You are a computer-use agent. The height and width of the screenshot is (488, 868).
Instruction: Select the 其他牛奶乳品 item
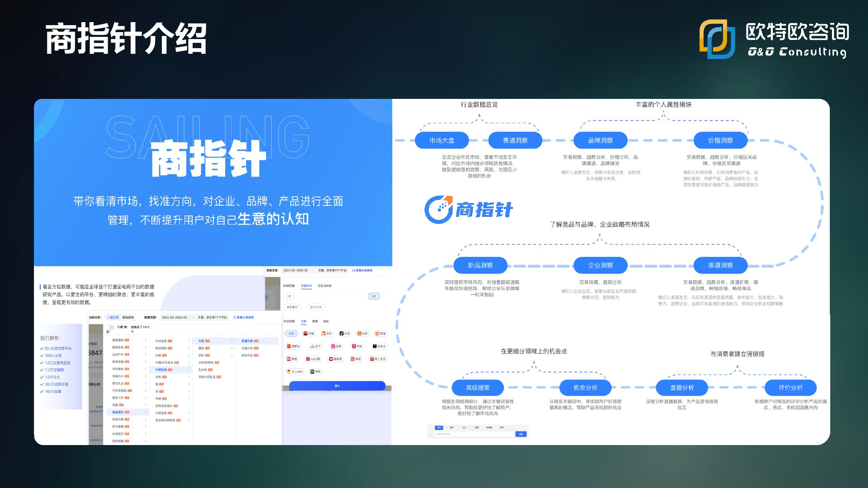click(x=210, y=377)
